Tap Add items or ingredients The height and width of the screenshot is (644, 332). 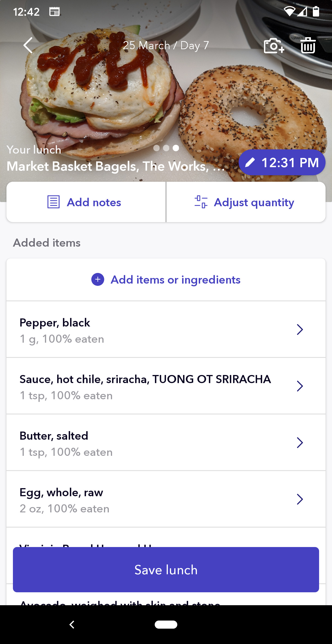click(175, 280)
